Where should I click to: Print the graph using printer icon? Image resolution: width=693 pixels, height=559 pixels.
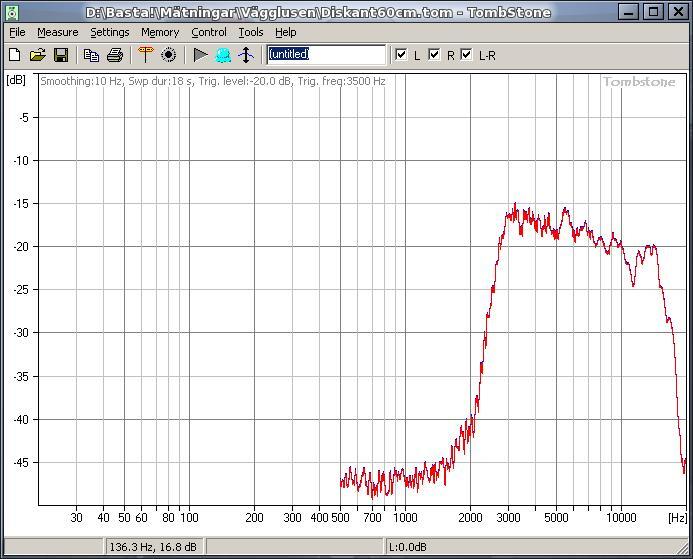(115, 55)
